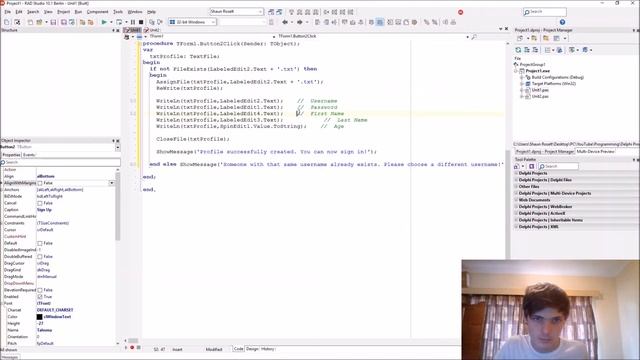Switch to the Design view tab
Screen dimensions: 640x360
tap(252, 349)
